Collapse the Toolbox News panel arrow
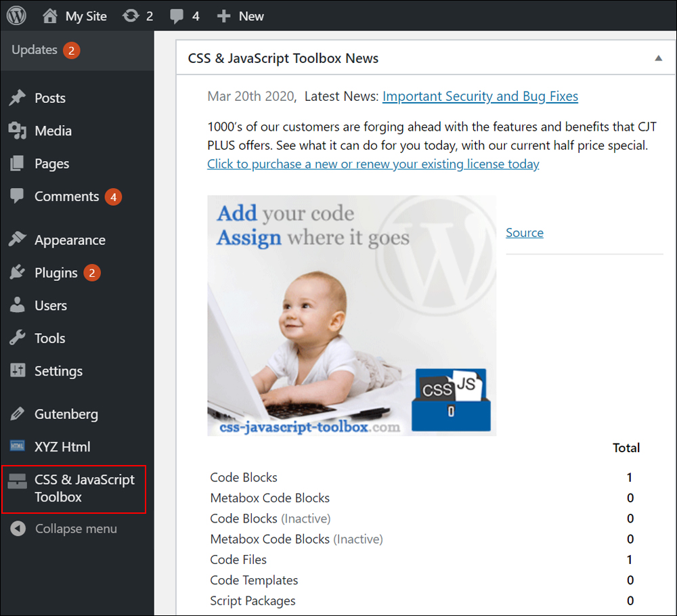The width and height of the screenshot is (677, 616). [658, 58]
